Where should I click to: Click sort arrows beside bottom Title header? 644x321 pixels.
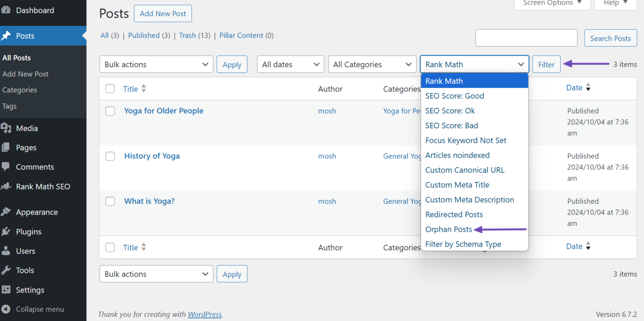144,247
